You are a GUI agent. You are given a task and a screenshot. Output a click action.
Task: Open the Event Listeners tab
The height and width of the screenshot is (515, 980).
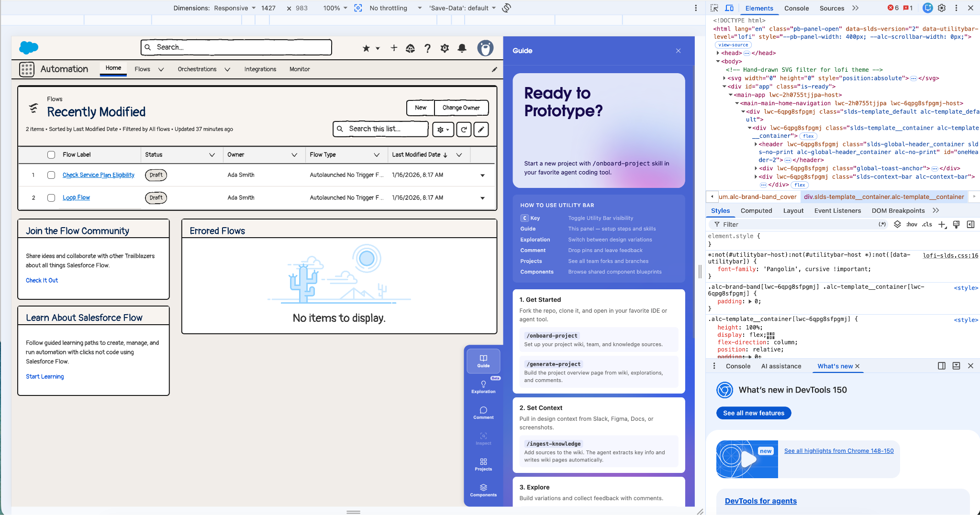pos(837,211)
